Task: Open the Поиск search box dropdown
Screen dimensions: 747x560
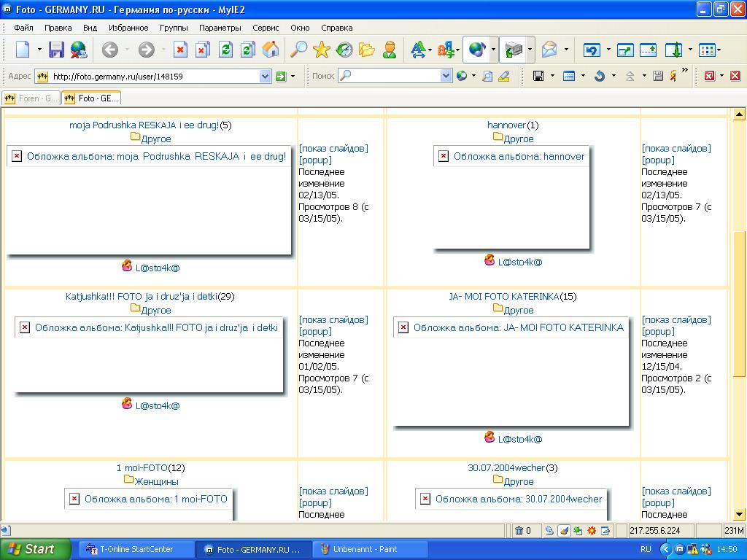Action: point(446,76)
